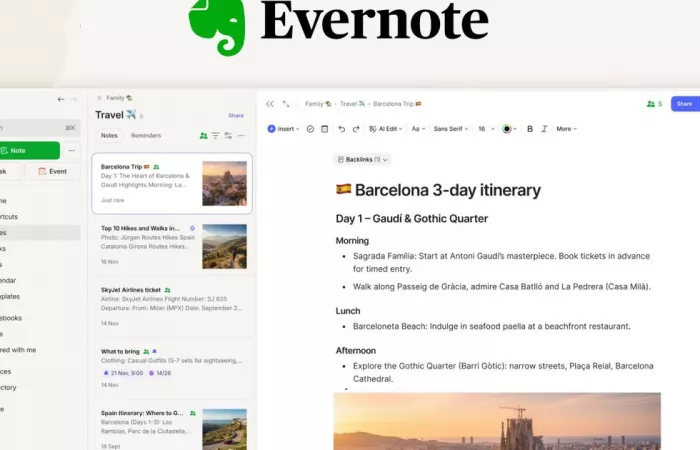700x450 pixels.
Task: Open the Notebooks item in sidebar
Action: click(11, 318)
